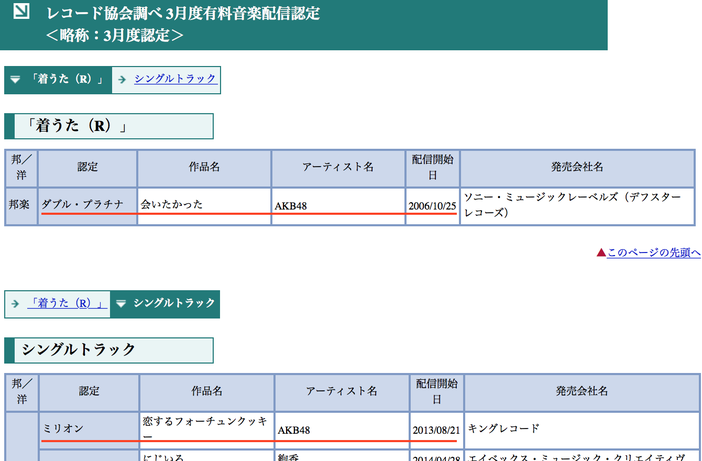Viewport: 702px width, 461px height.
Task: Click the アーティスト名 header in シングルトラック table
Action: [342, 392]
